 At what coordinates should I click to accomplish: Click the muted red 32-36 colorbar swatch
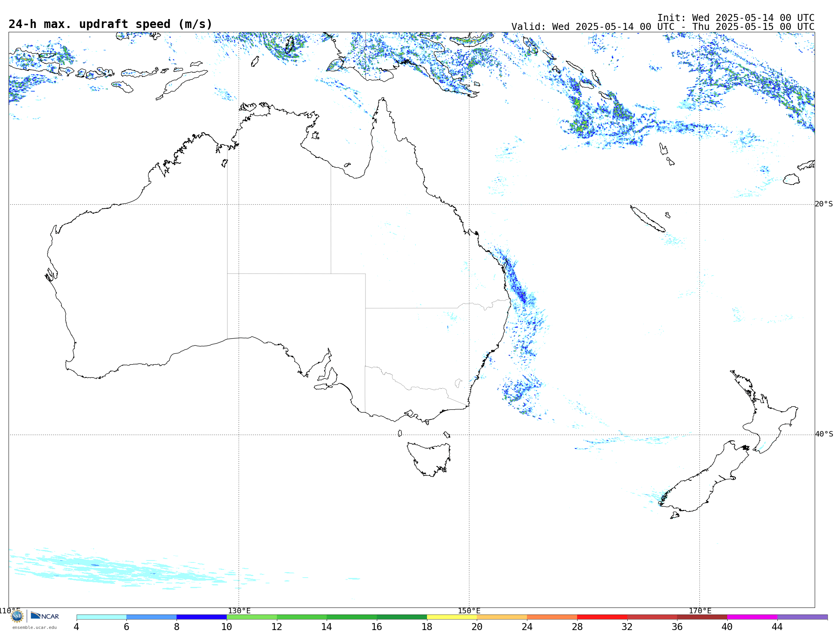(652, 617)
